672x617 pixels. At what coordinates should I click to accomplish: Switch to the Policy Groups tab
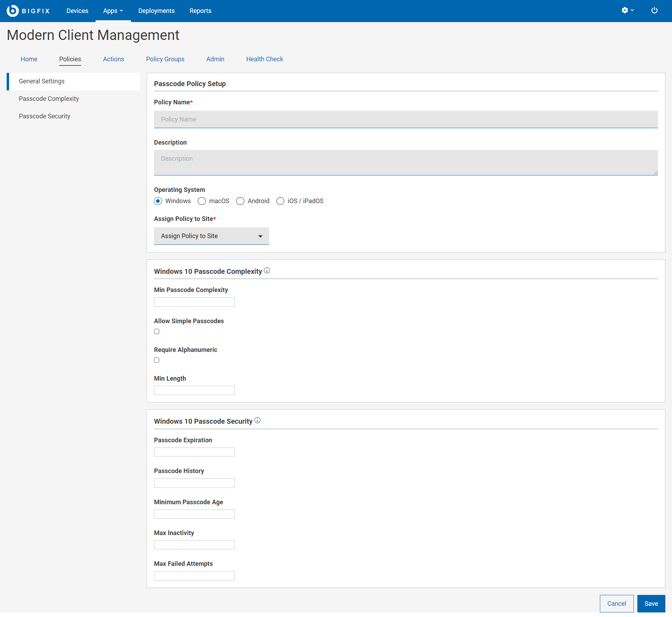click(x=165, y=59)
